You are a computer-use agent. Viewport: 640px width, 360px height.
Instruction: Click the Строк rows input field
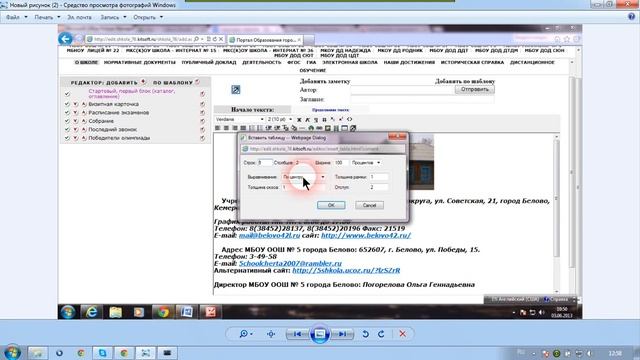coord(264,162)
